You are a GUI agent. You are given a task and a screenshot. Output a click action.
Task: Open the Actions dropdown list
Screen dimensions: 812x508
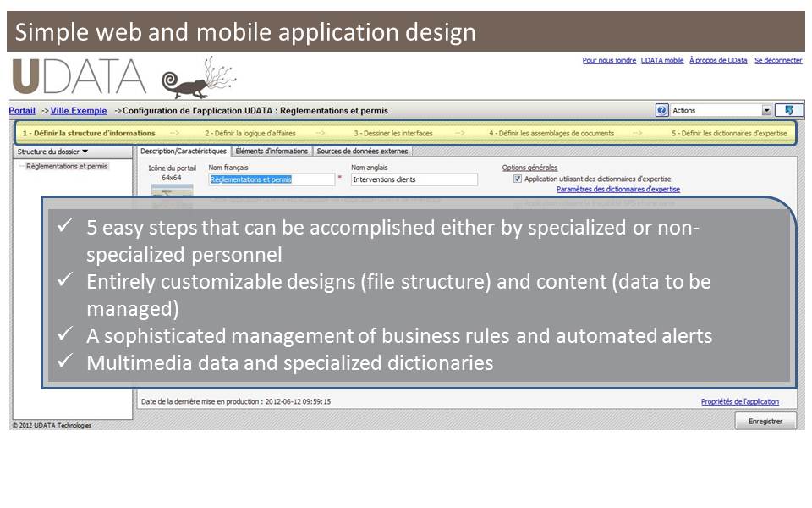(766, 110)
